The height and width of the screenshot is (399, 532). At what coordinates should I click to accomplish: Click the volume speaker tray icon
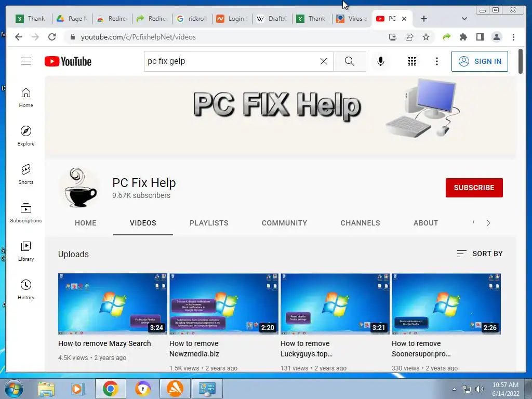pos(480,389)
